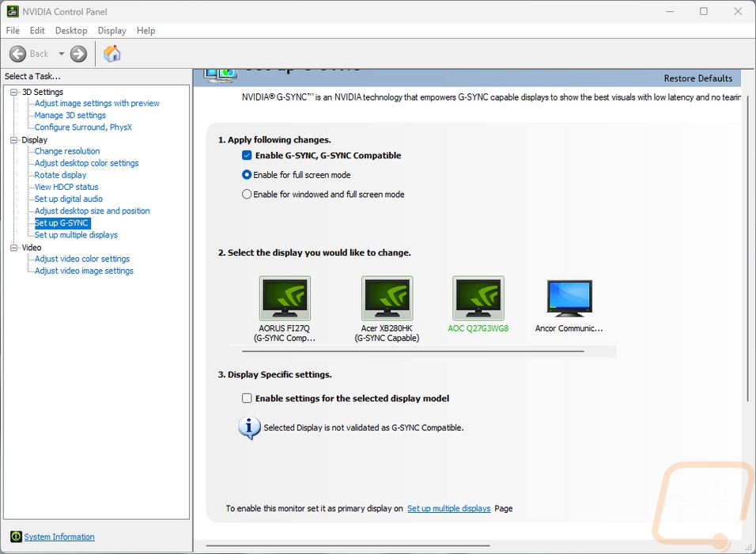Select the AORUS FI27Q monitor icon
Screen dimensions: 756x554
[285, 298]
